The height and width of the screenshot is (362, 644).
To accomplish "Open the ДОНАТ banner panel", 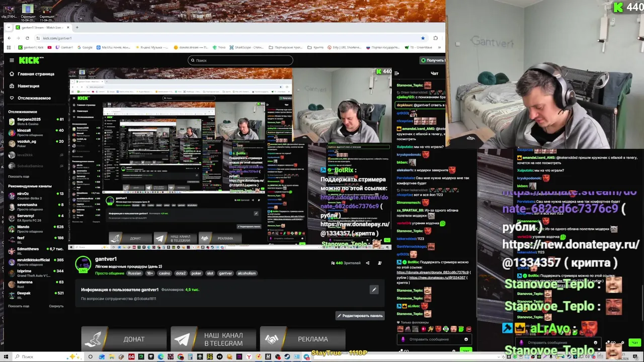I will (x=124, y=339).
